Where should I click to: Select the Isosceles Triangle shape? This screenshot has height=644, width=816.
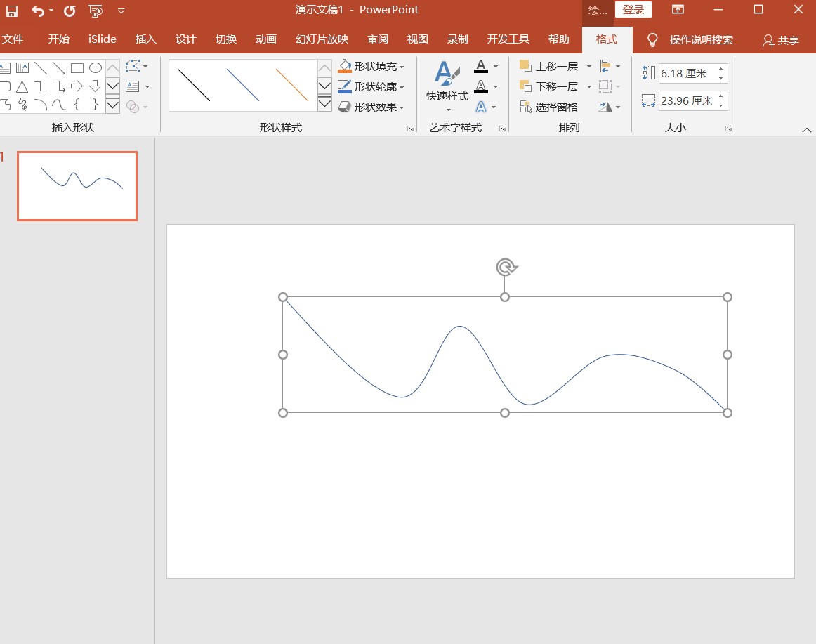(x=22, y=86)
